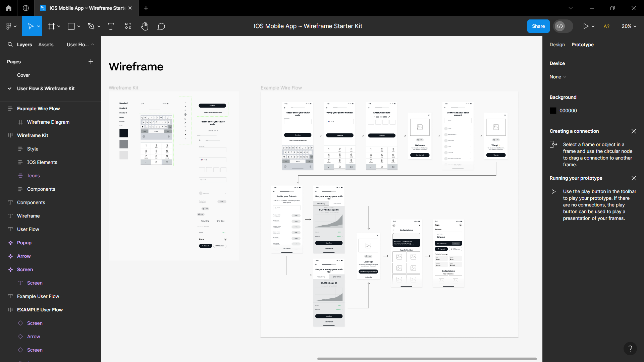Select the Components section layer under Wireframe Kit
Image resolution: width=644 pixels, height=362 pixels.
pos(41,189)
